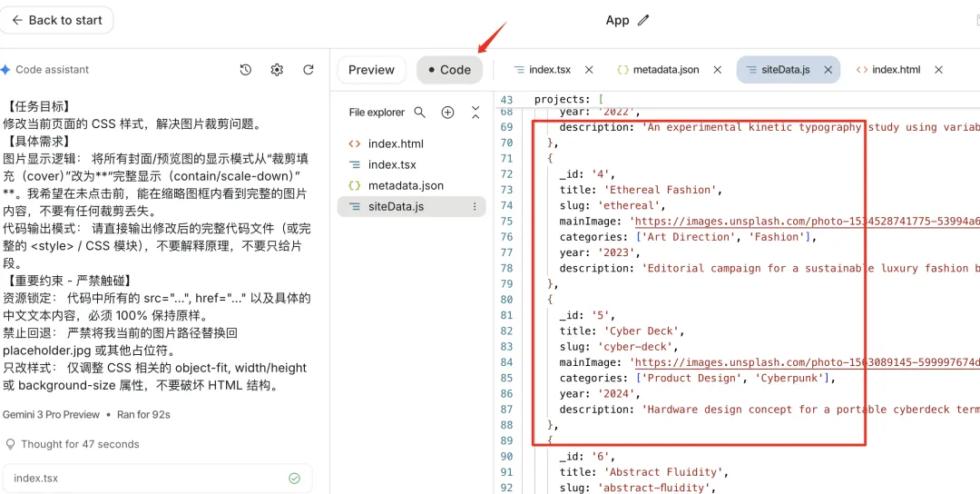
Task: Switch to the index.tsx editor tab
Action: point(549,70)
